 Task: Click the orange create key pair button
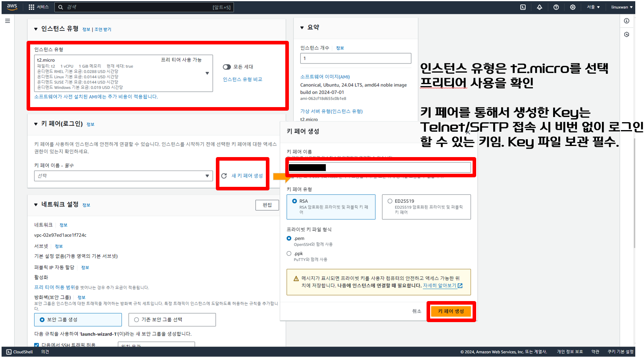451,311
